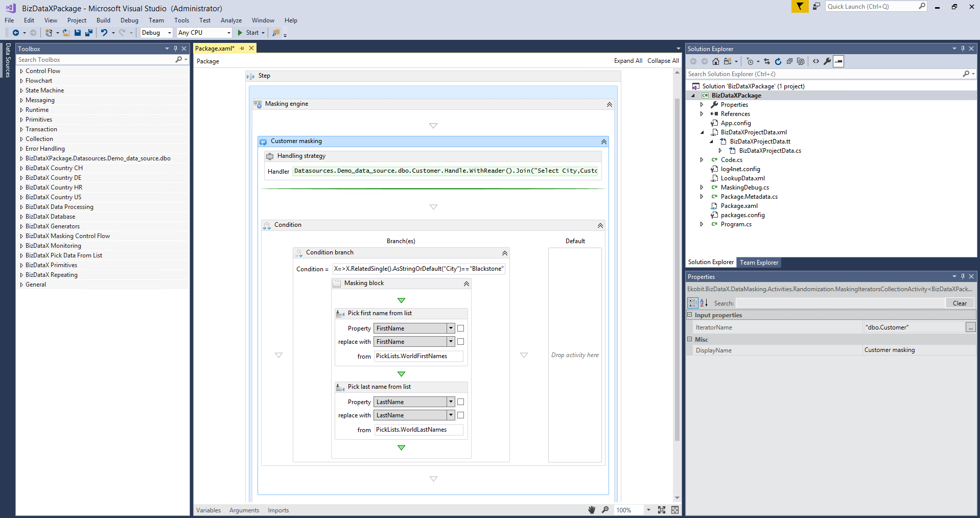This screenshot has width=980, height=518.
Task: Collapse the Masking block activity
Action: [466, 284]
